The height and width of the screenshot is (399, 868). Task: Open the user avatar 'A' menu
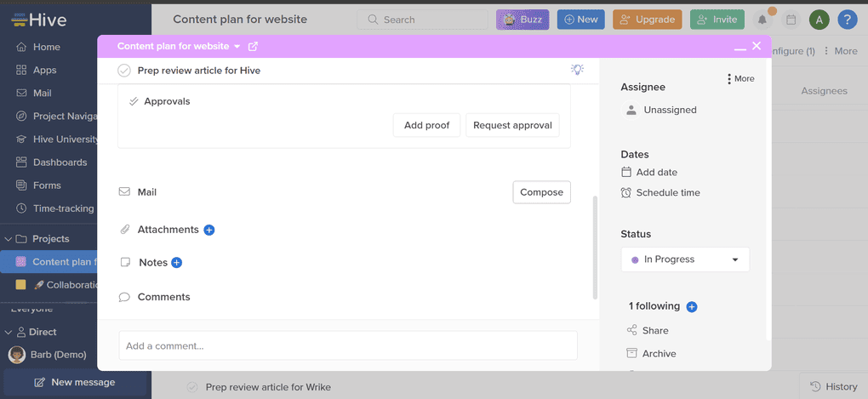point(819,20)
